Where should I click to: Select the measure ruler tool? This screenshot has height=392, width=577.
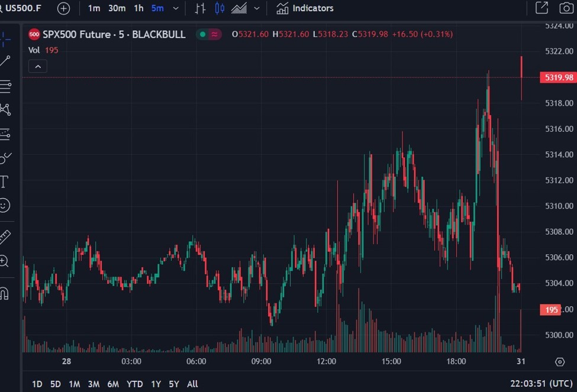click(x=6, y=237)
